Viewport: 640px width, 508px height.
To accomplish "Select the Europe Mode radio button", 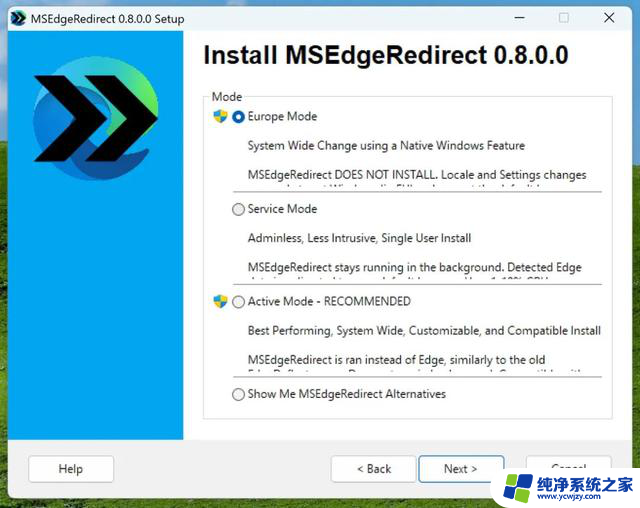I will pyautogui.click(x=238, y=117).
